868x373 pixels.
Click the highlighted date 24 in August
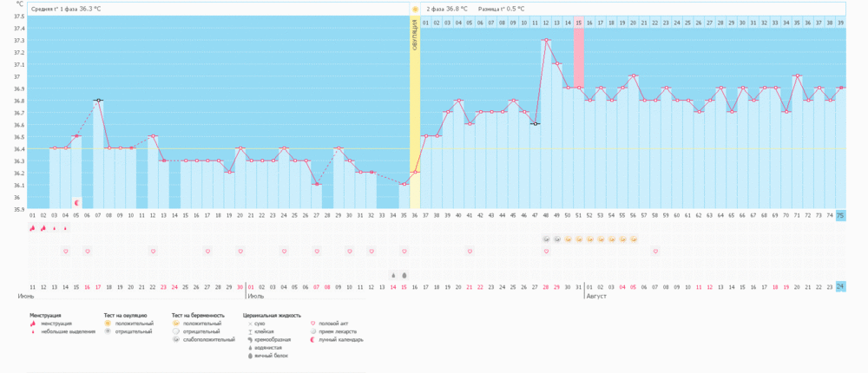tap(840, 286)
